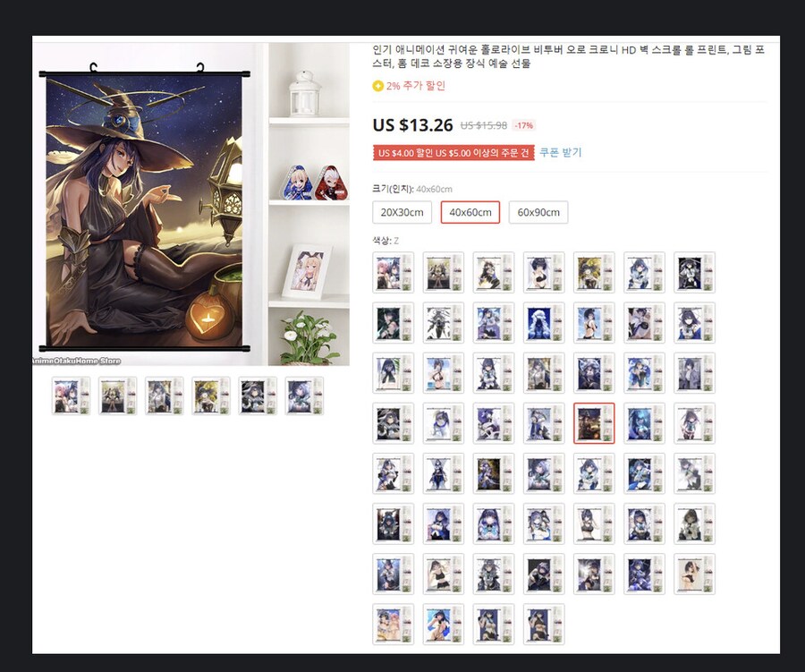Select the fourth gallery thumbnail under the main image
The width and height of the screenshot is (805, 672).
click(211, 396)
